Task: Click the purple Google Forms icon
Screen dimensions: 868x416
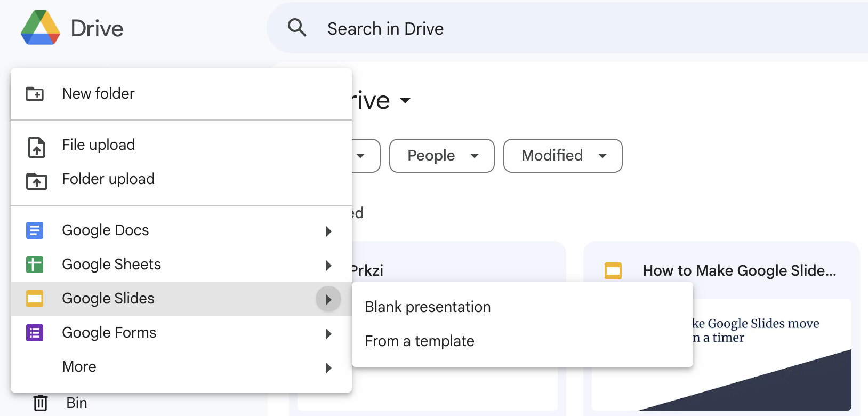Action: click(x=35, y=333)
